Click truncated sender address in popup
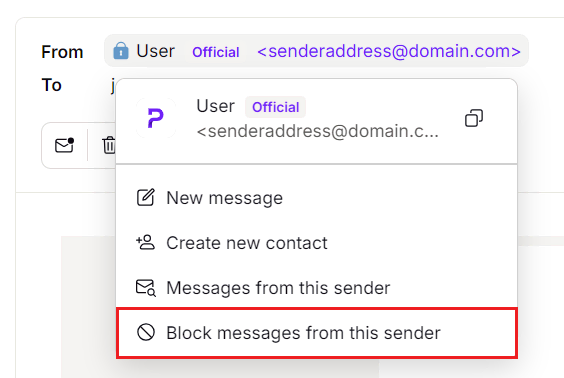This screenshot has width=564, height=378. tap(318, 131)
